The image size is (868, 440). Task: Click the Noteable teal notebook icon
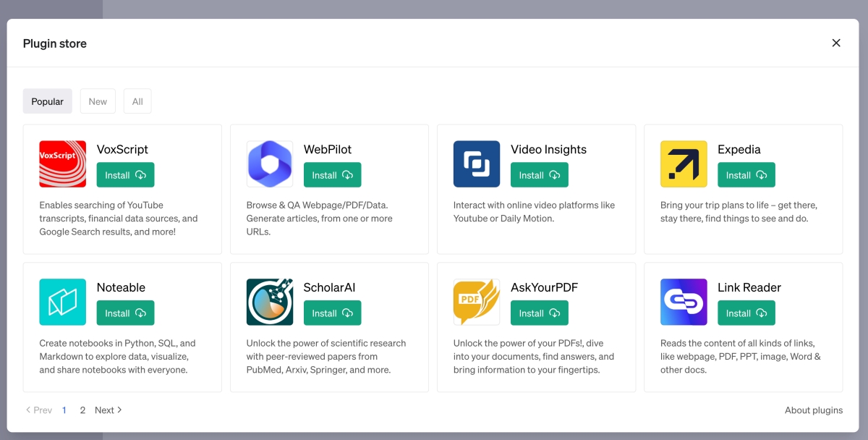pyautogui.click(x=63, y=302)
